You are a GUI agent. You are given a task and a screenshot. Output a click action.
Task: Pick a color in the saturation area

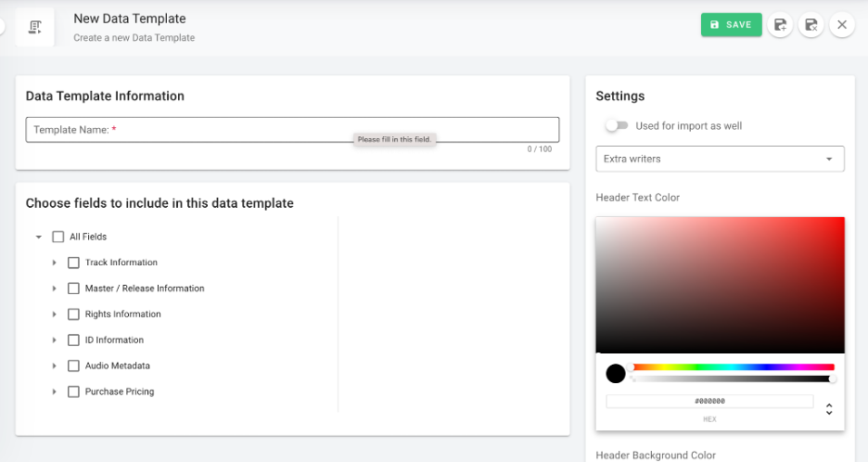click(721, 285)
